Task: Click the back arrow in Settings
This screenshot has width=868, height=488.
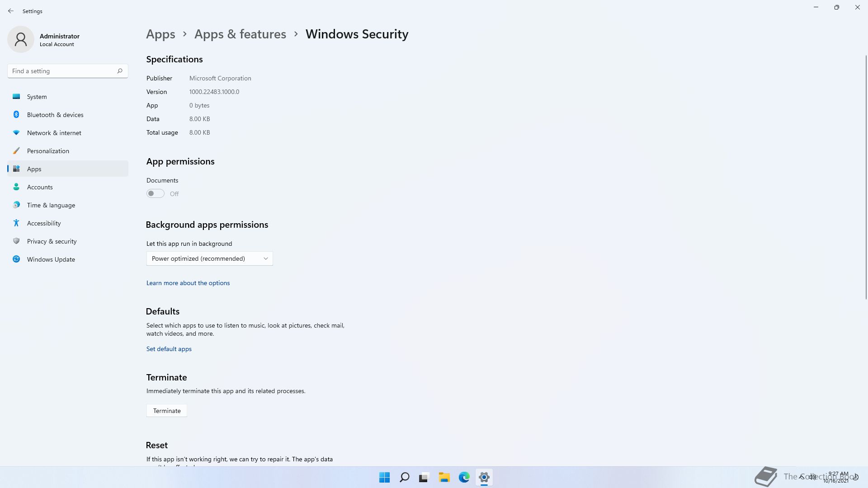Action: click(11, 11)
